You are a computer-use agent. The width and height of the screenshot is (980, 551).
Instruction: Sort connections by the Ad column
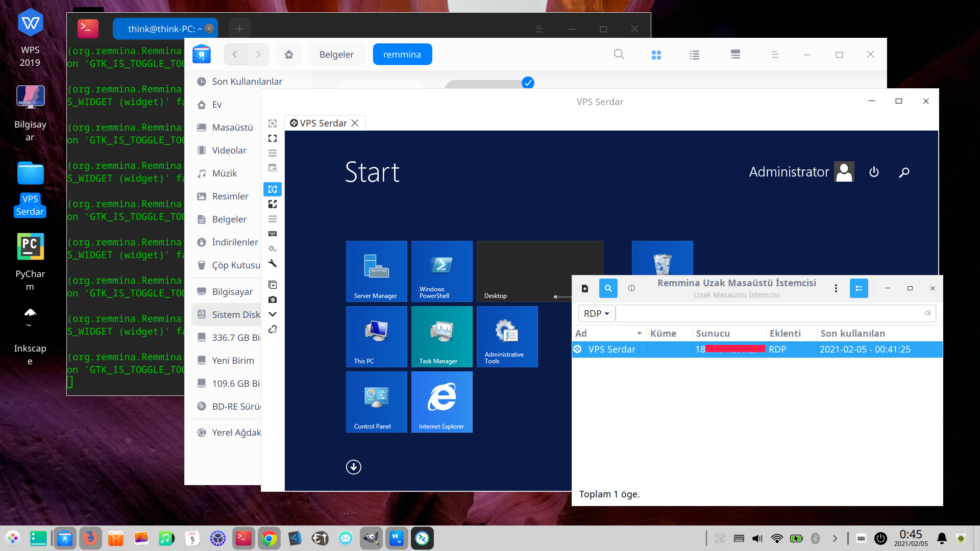[609, 333]
